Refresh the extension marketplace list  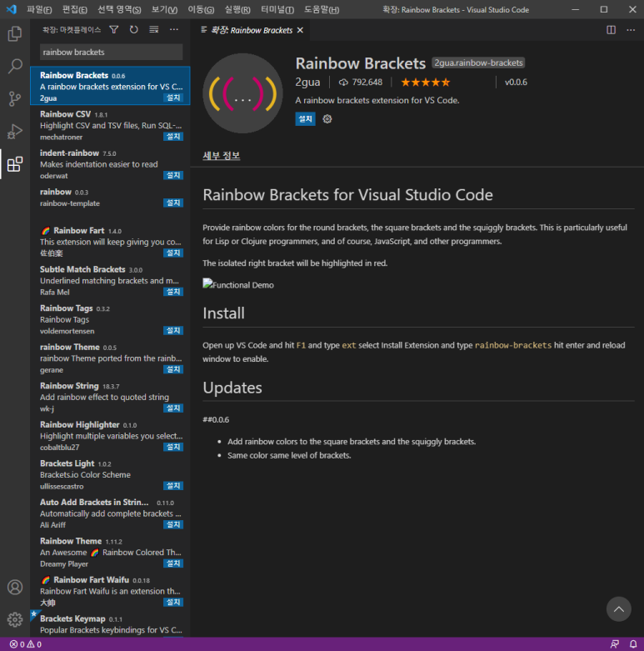[x=133, y=29]
